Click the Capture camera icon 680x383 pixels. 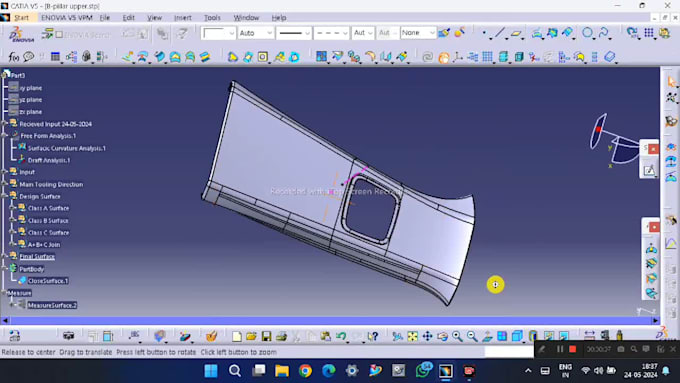click(x=68, y=336)
